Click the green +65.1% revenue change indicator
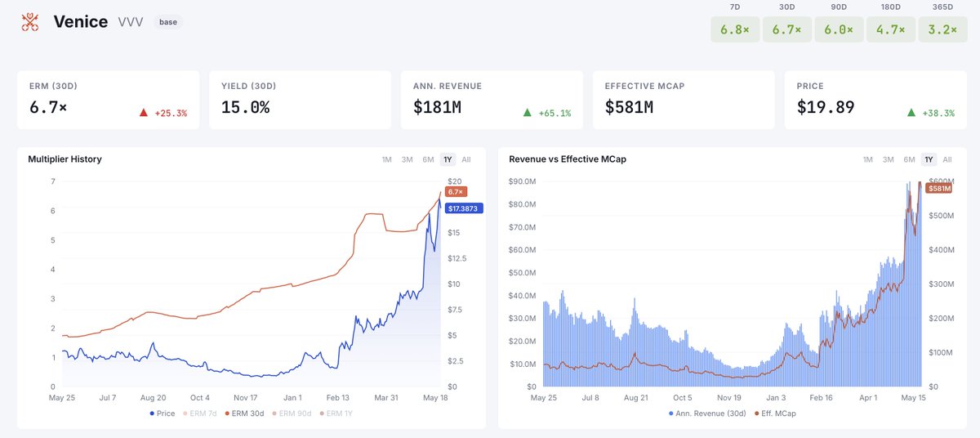This screenshot has width=980, height=438. pos(547,113)
